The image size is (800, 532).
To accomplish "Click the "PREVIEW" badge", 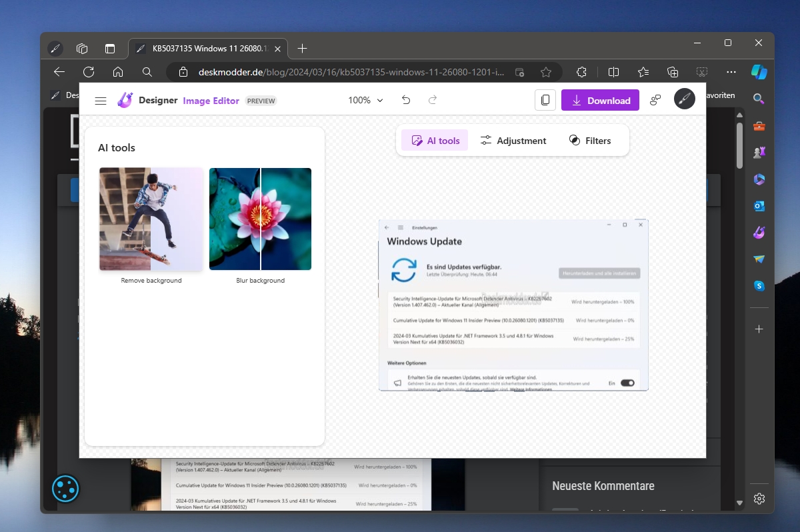I will pos(261,101).
